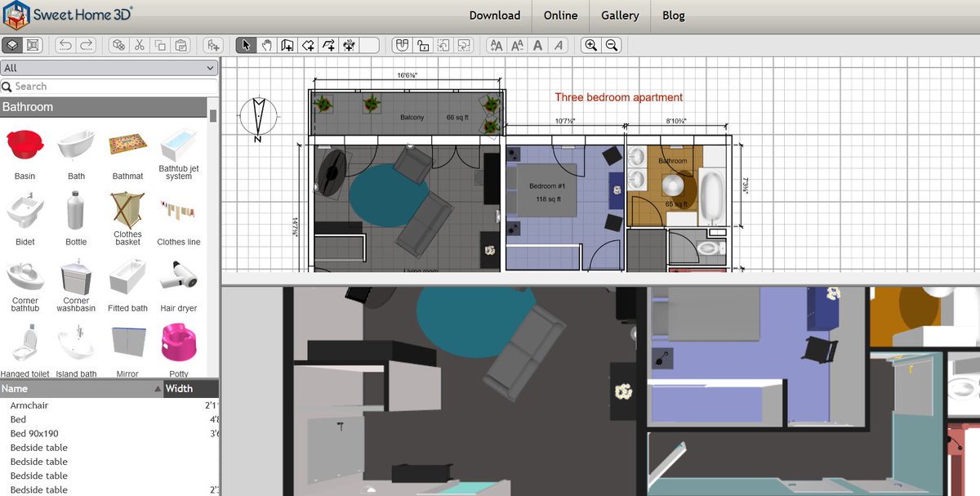This screenshot has width=980, height=496.
Task: Select the Mirror catalog item
Action: pos(127,351)
